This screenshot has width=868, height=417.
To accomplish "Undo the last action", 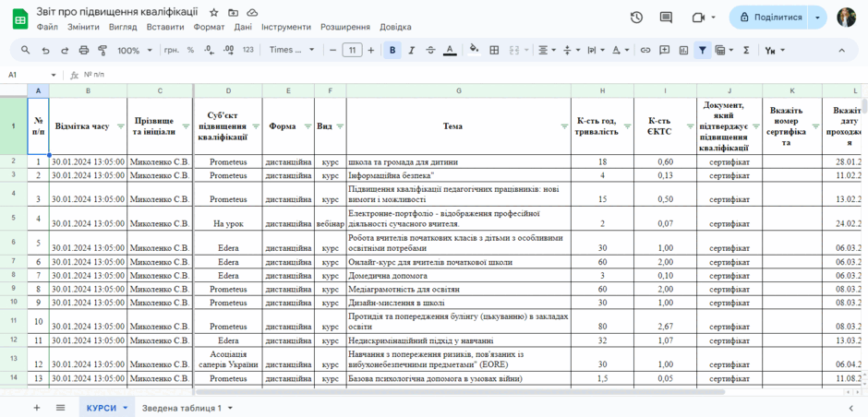I will click(x=45, y=51).
